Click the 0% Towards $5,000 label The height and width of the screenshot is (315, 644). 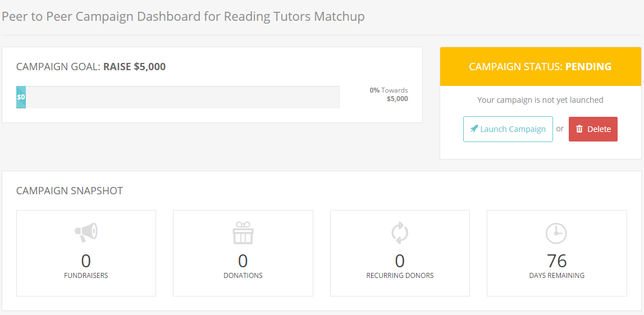389,94
